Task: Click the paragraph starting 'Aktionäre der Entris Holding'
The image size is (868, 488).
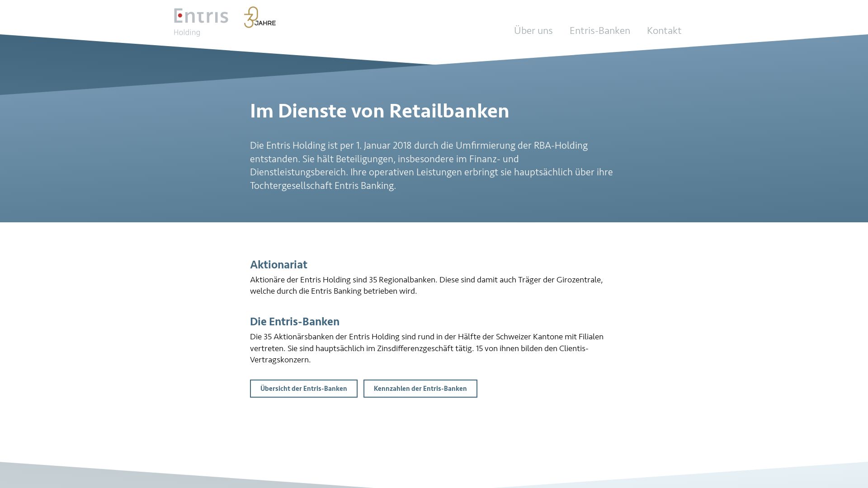Action: click(x=426, y=285)
